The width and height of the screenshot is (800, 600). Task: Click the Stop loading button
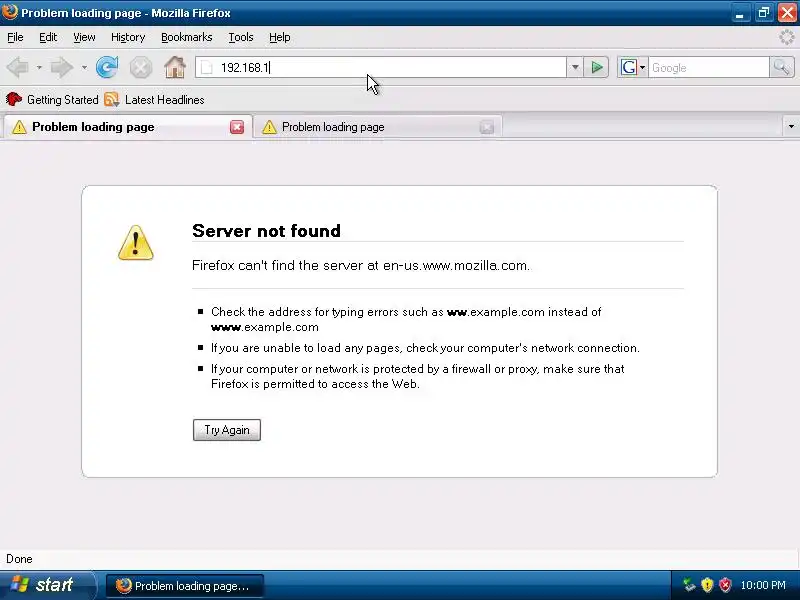tap(140, 67)
